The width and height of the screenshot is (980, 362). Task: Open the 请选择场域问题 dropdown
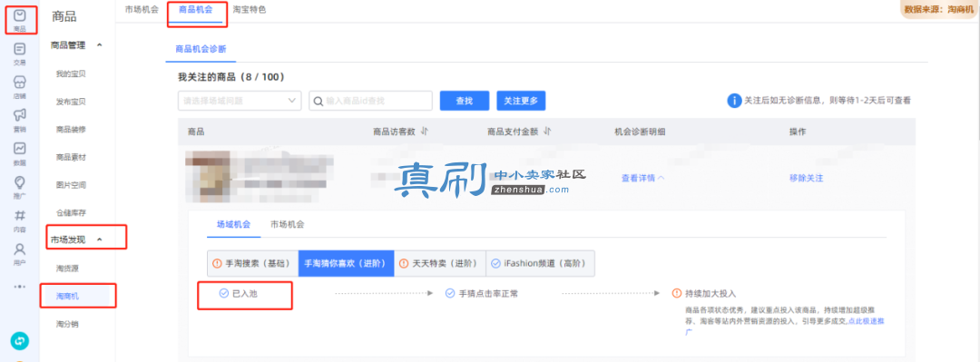(x=240, y=101)
